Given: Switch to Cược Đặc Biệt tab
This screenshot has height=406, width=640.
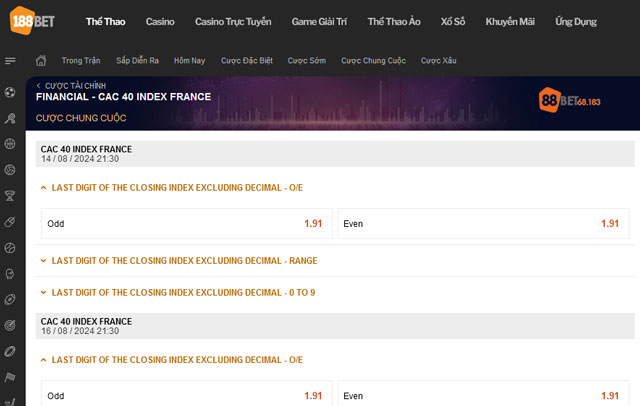Looking at the screenshot, I should tap(247, 61).
